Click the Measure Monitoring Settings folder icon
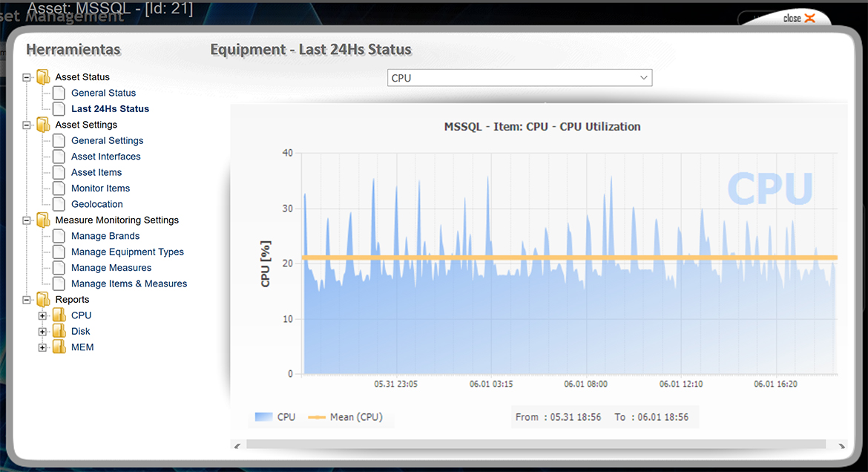The width and height of the screenshot is (868, 472). pyautogui.click(x=44, y=220)
